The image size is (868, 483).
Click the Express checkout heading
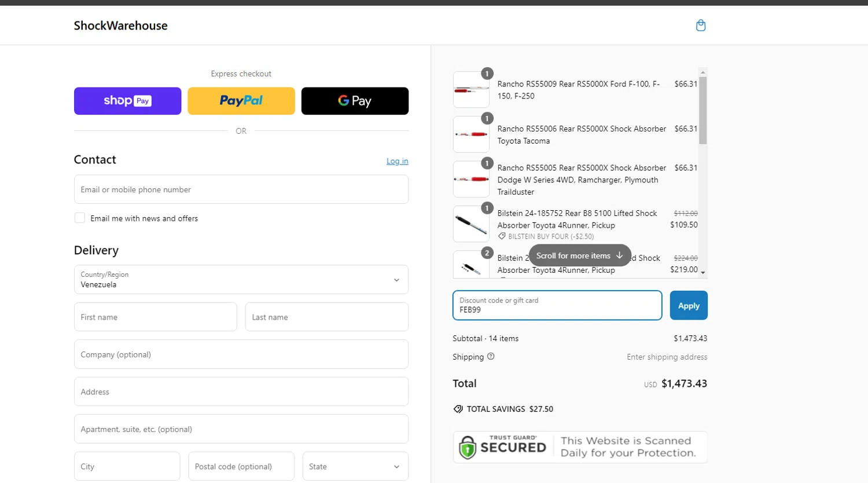241,74
